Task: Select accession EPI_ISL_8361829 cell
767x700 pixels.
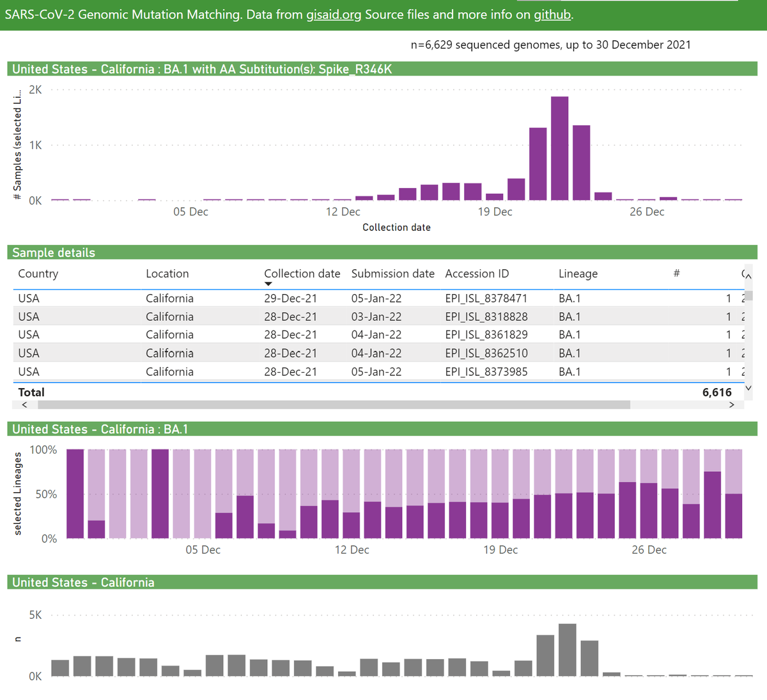Action: (486, 334)
